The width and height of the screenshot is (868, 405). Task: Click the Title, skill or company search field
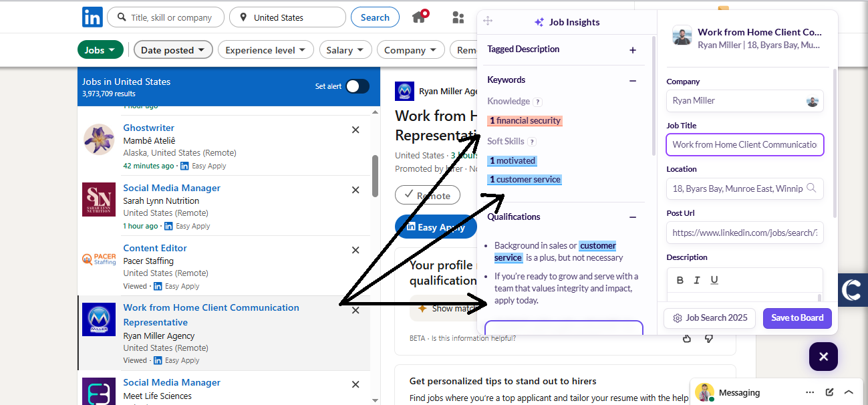[166, 17]
